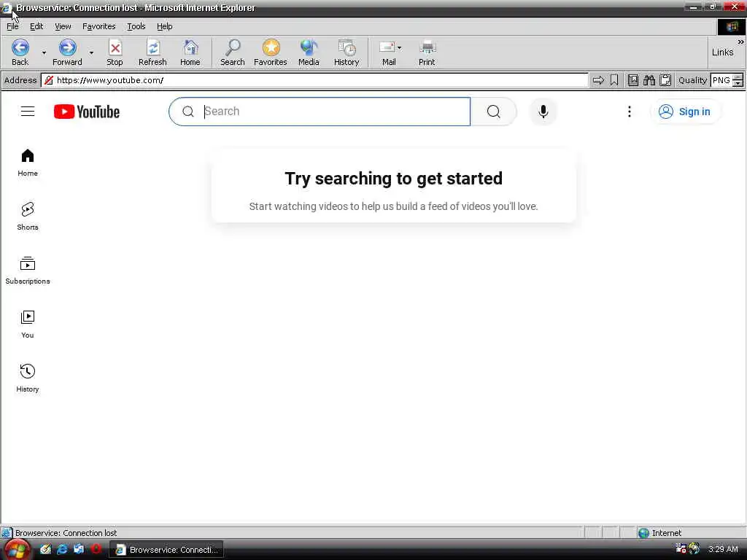Decrease the Quality setting with down arrow
Image resolution: width=747 pixels, height=560 pixels.
click(738, 83)
